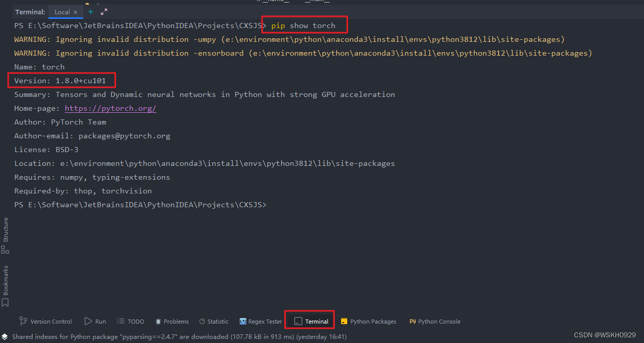Click the tool windows layers icon in status bar
The width and height of the screenshot is (644, 343).
pos(5,337)
